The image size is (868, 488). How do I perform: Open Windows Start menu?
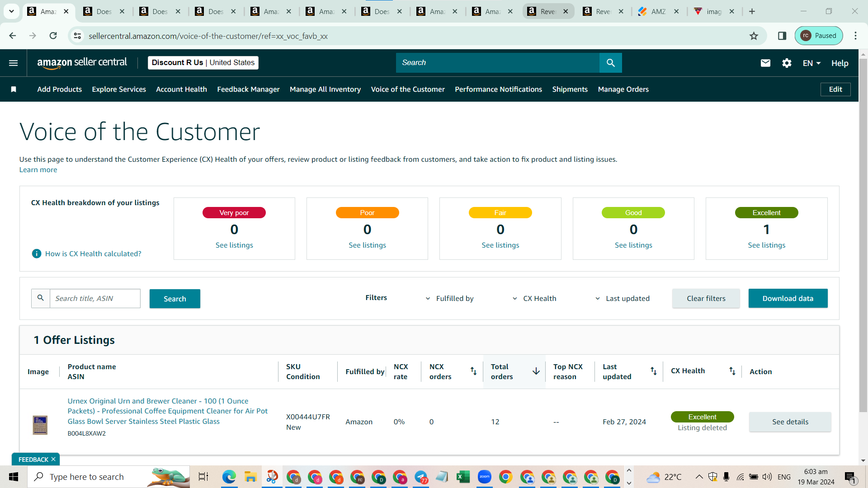14,477
